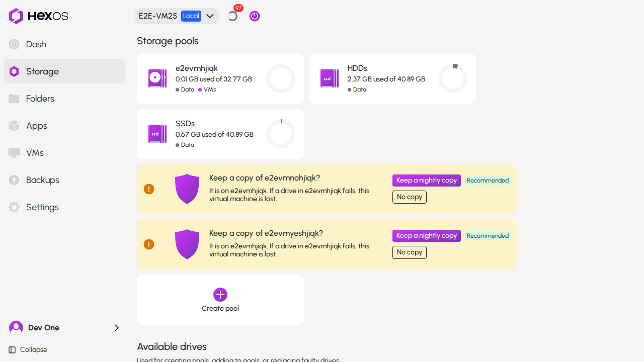Click the HDDs pool drive icon
This screenshot has width=644, height=362.
point(330,78)
